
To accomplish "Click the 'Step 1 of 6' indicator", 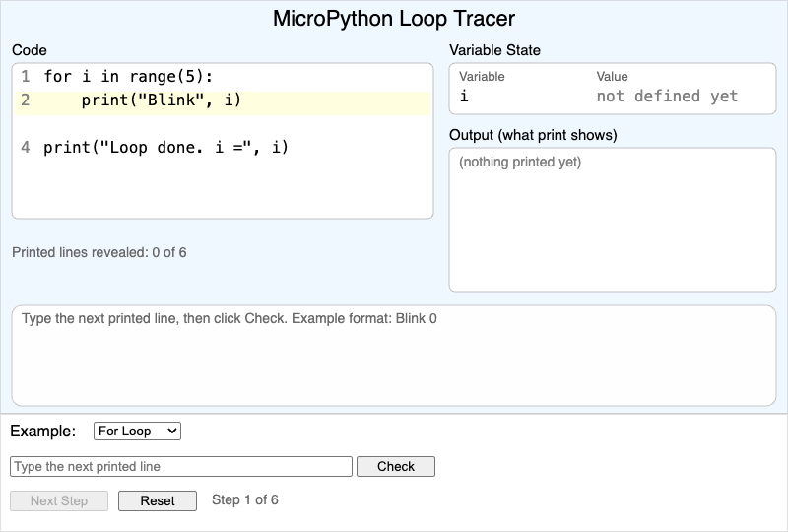I will pyautogui.click(x=244, y=499).
